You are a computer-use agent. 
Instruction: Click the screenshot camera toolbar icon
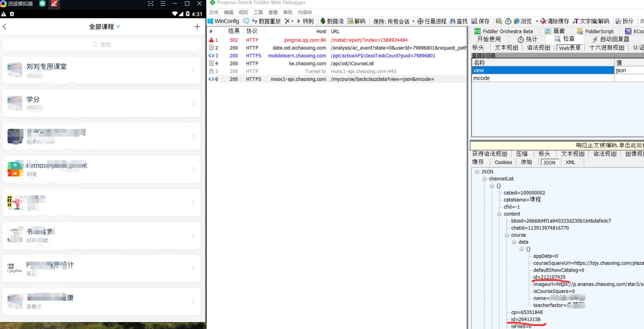click(499, 21)
